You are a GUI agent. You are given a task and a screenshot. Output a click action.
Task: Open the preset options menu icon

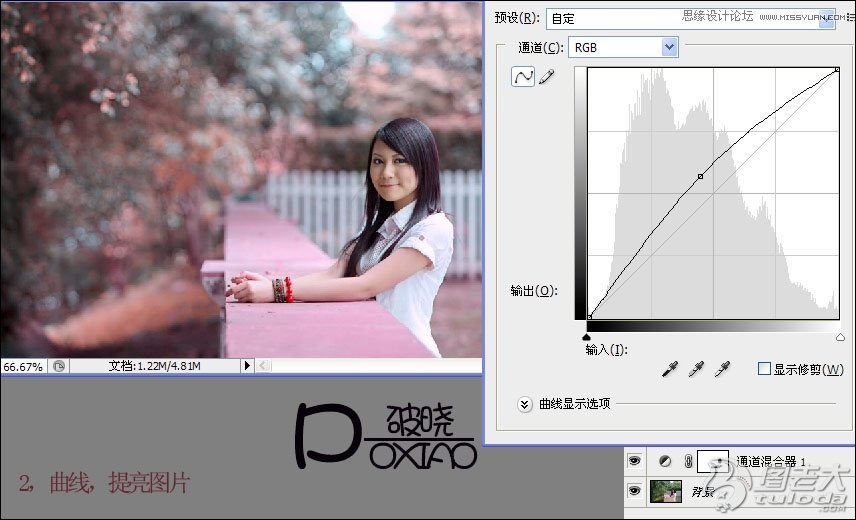pos(851,18)
